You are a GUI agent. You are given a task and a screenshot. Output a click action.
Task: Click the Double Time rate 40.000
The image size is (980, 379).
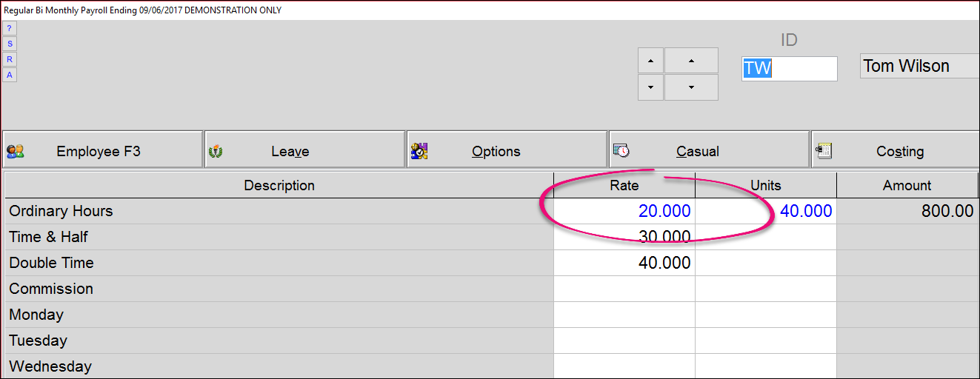624,263
